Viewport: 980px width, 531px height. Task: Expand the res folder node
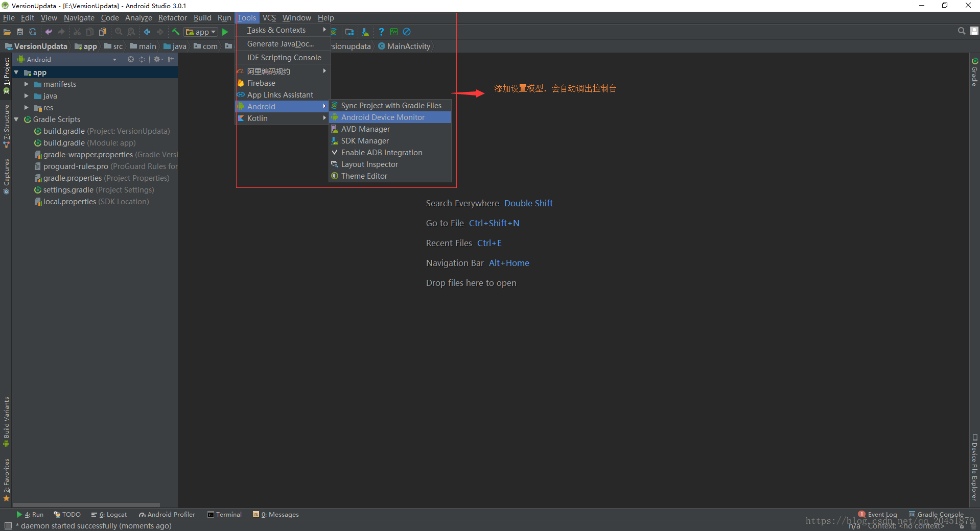26,108
